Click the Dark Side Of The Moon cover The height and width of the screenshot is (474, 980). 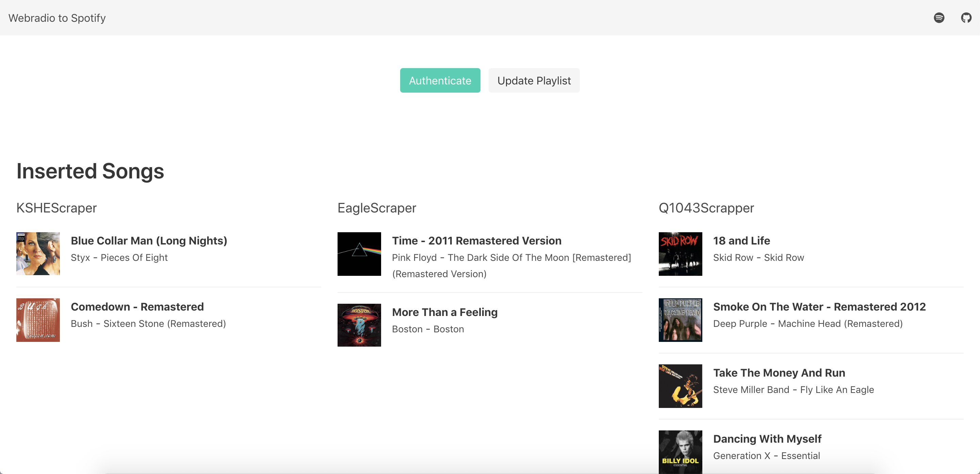click(359, 254)
